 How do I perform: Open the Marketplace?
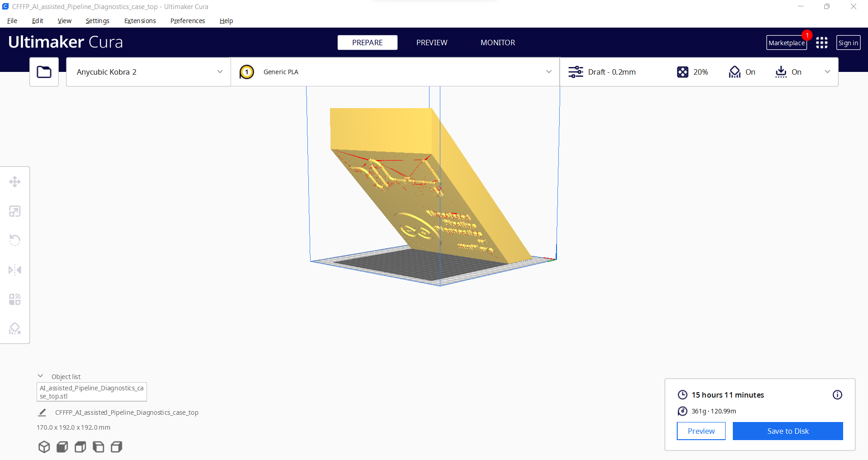coord(787,43)
